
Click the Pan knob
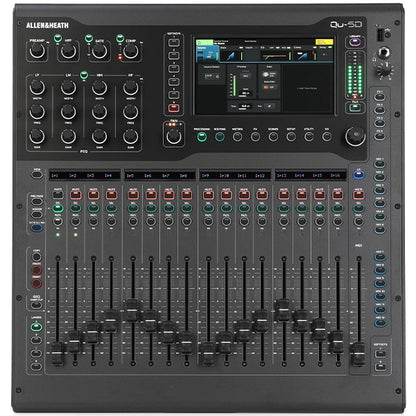click(x=174, y=136)
